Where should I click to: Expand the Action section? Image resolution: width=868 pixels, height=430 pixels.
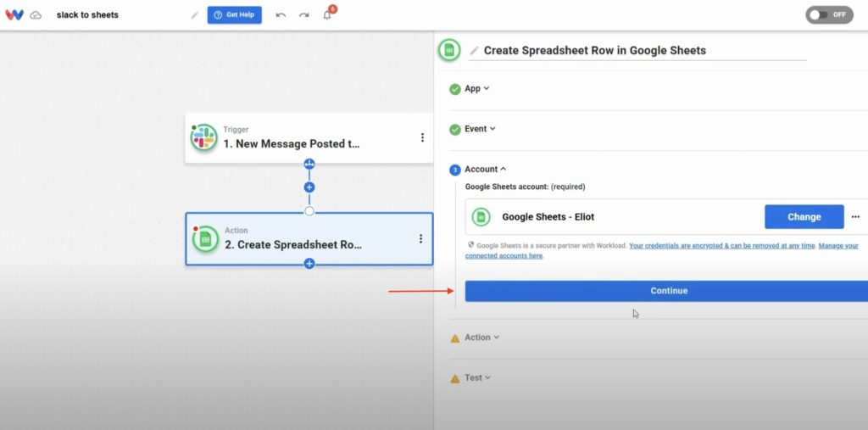tap(481, 338)
